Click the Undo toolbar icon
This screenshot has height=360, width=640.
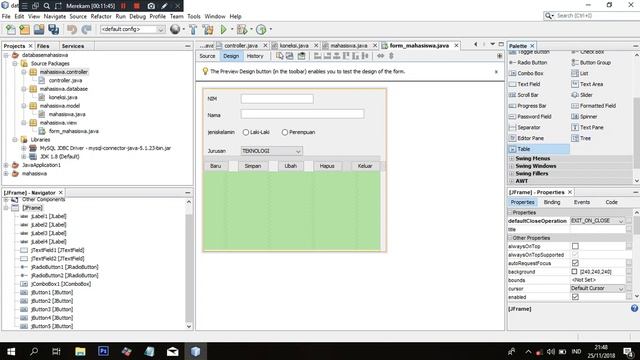72,29
